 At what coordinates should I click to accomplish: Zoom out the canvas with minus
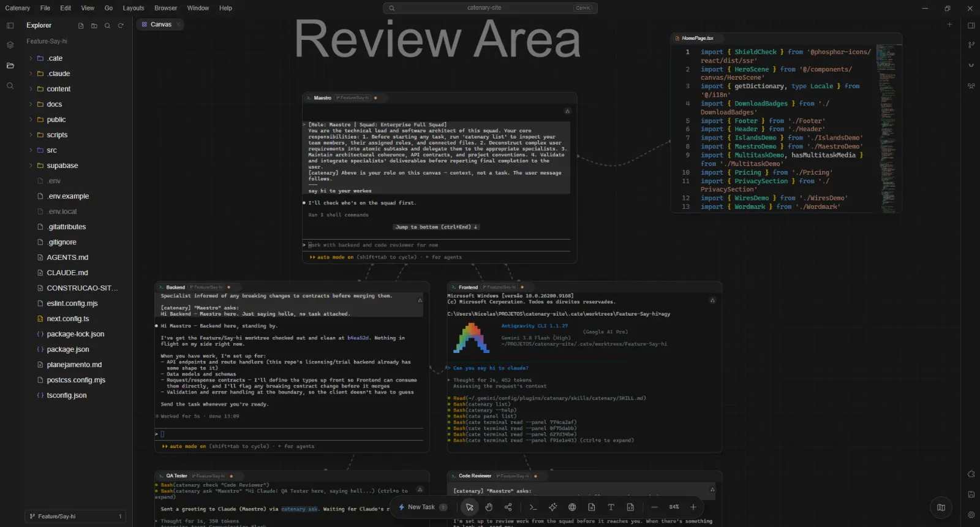(654, 507)
